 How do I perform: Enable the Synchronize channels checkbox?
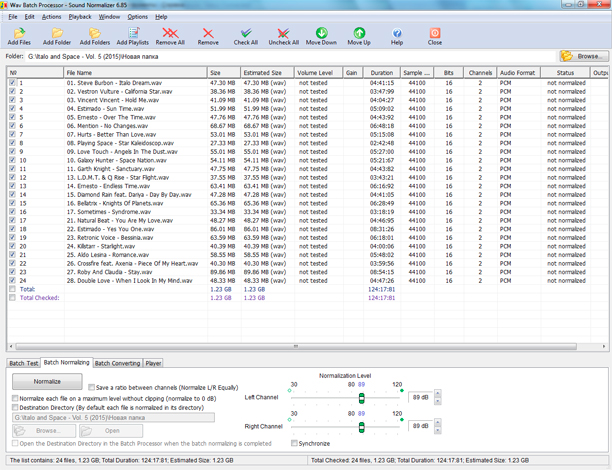[294, 443]
